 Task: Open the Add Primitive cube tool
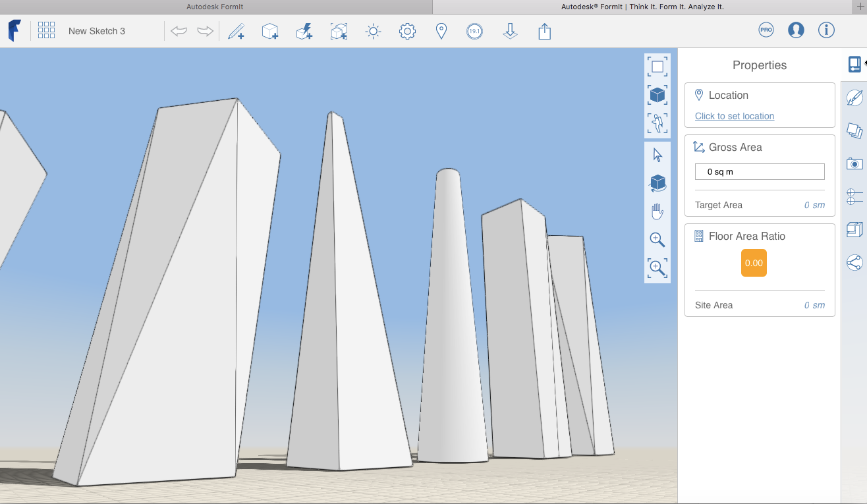269,31
